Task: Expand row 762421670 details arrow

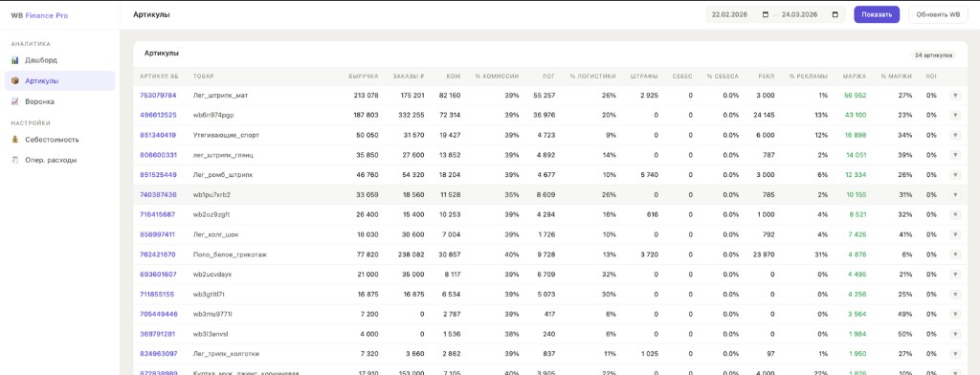Action: tap(955, 254)
